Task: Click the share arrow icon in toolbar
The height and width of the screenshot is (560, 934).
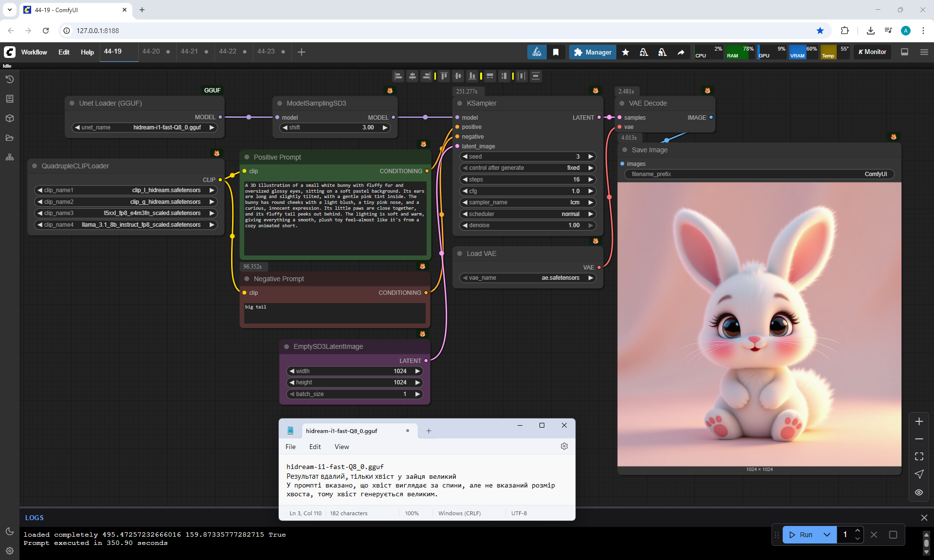Action: coord(681,52)
